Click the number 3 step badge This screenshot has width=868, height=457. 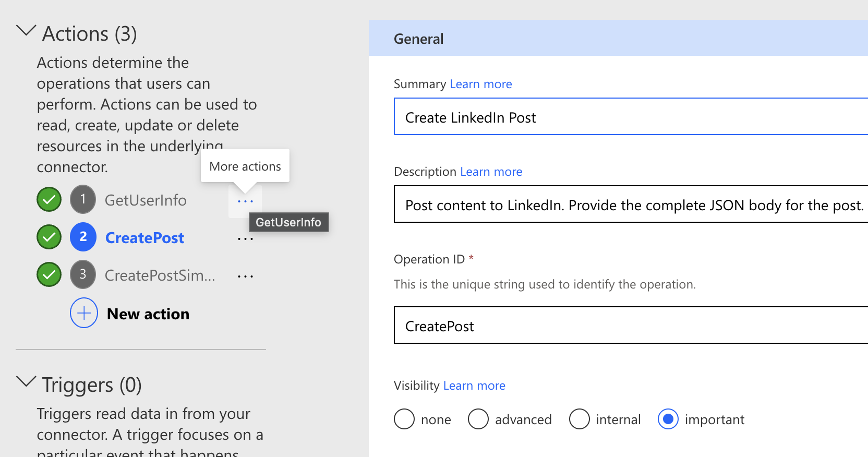tap(83, 274)
